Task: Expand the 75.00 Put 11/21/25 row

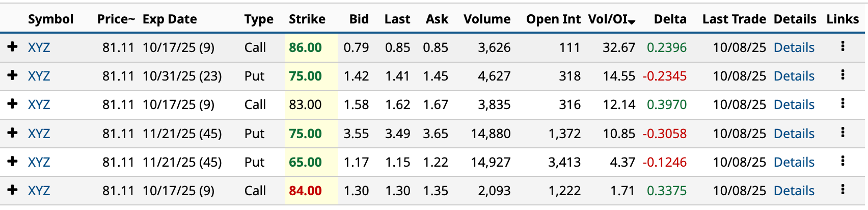Action: [x=13, y=133]
